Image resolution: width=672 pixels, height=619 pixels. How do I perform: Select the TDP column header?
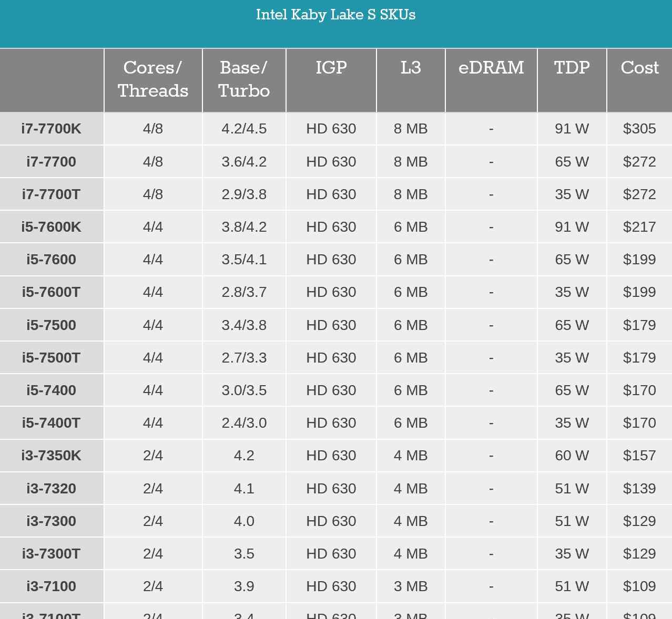click(x=572, y=80)
